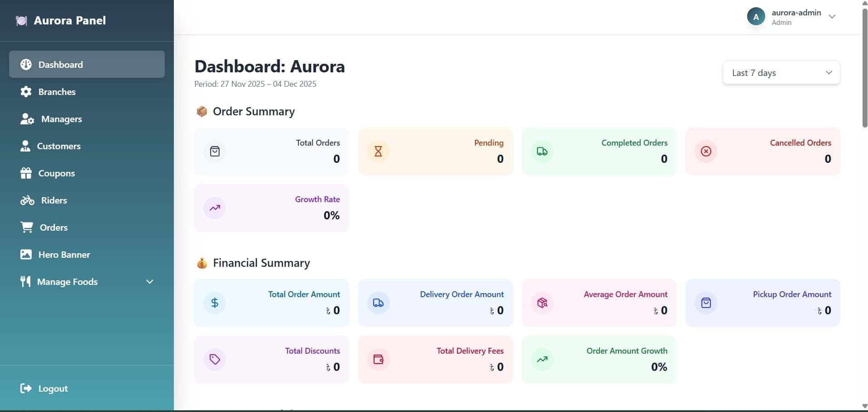Open the Last 7 days period dropdown
868x412 pixels.
781,73
